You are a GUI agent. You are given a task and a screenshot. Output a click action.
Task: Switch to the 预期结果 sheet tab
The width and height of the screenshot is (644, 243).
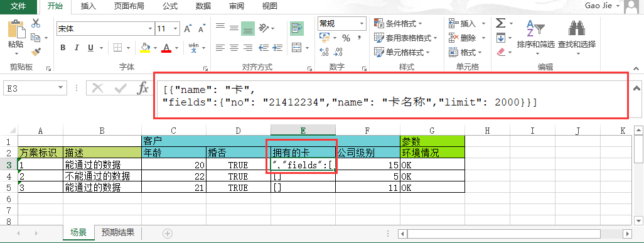pos(118,233)
